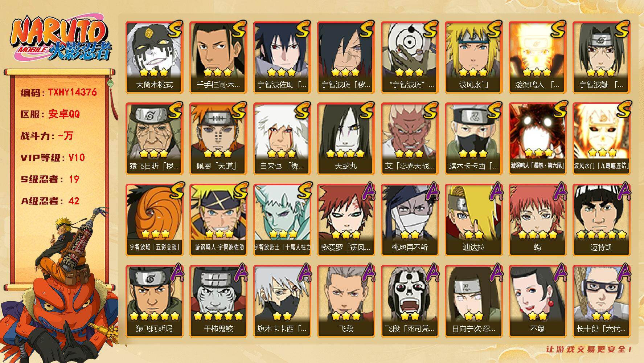The width and height of the screenshot is (644, 363).
Task: Click the VIP等级 V10 entry
Action: coord(53,158)
